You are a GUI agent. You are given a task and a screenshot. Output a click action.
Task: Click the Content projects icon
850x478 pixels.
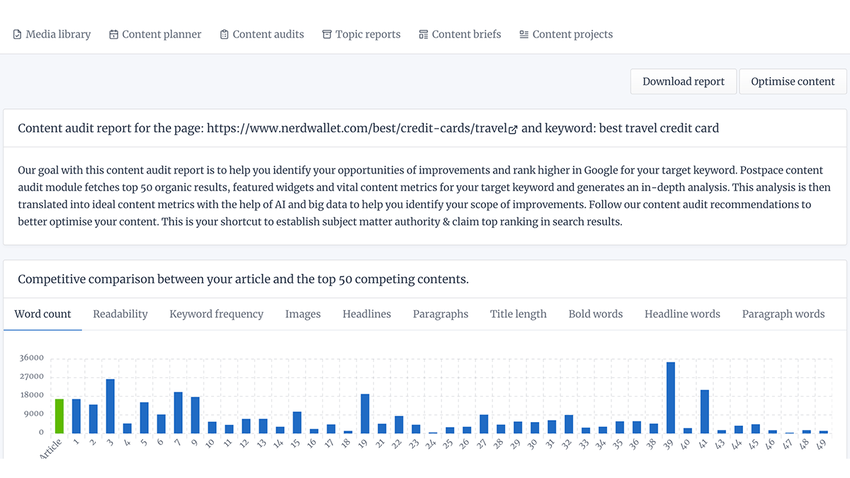pyautogui.click(x=524, y=35)
